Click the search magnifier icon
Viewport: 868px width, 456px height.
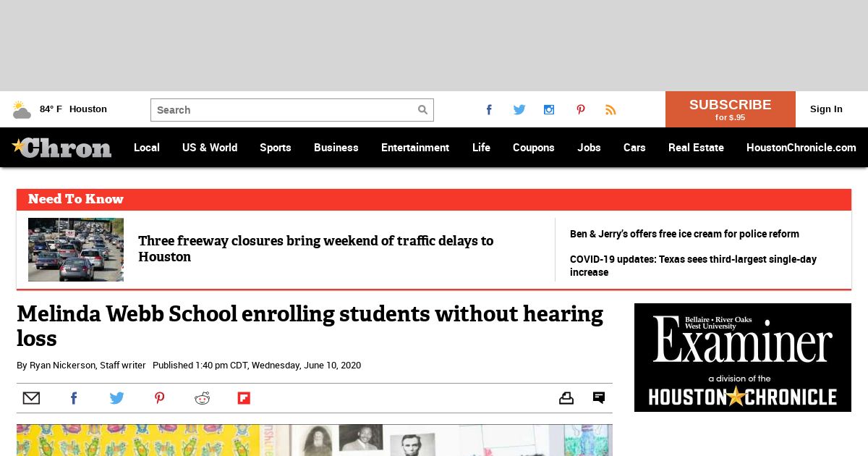(x=422, y=110)
